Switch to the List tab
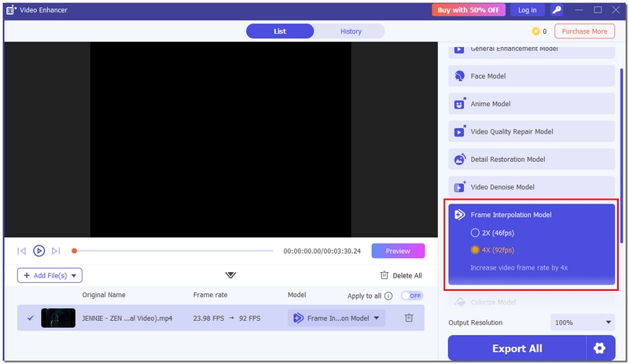 tap(280, 31)
